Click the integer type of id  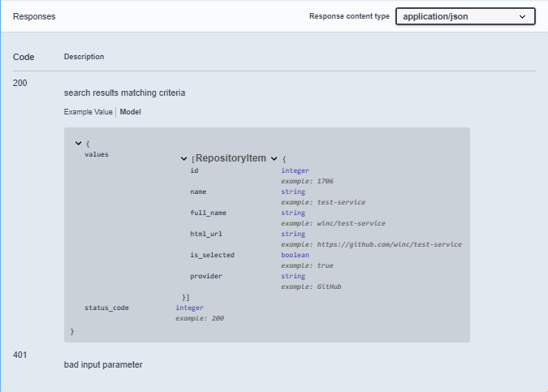tap(295, 170)
